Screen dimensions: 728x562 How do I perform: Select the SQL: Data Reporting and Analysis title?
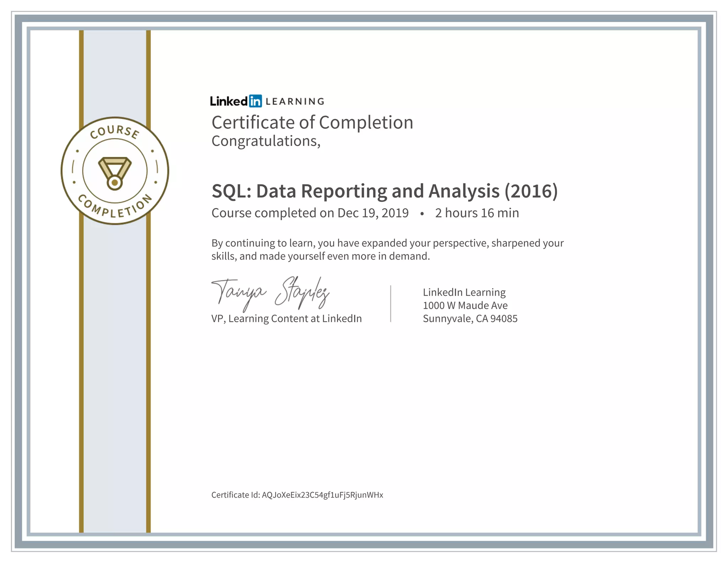point(384,191)
